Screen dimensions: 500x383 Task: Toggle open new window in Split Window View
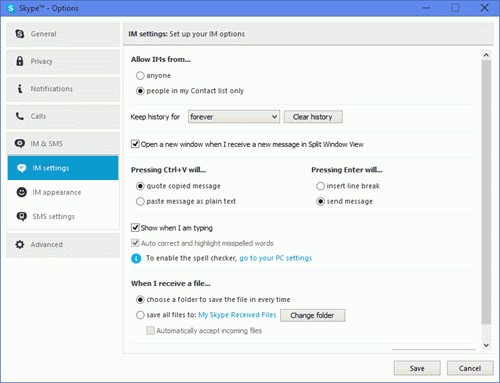135,144
